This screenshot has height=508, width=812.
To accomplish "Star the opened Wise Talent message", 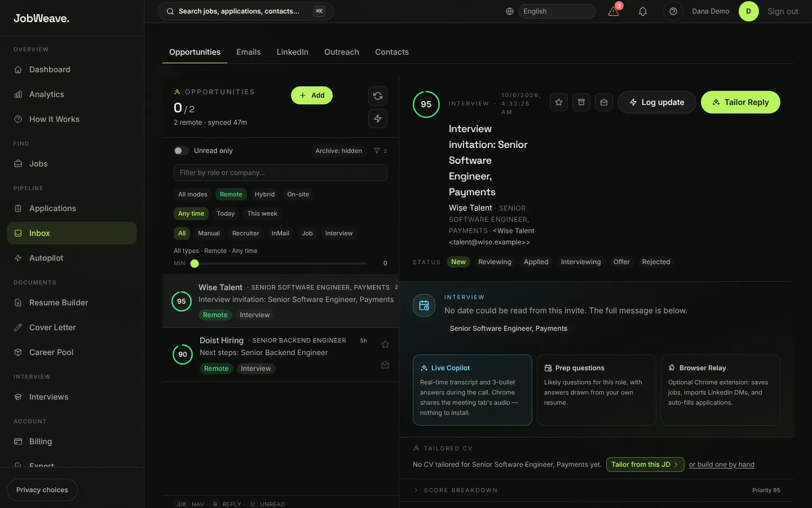I will click(559, 102).
